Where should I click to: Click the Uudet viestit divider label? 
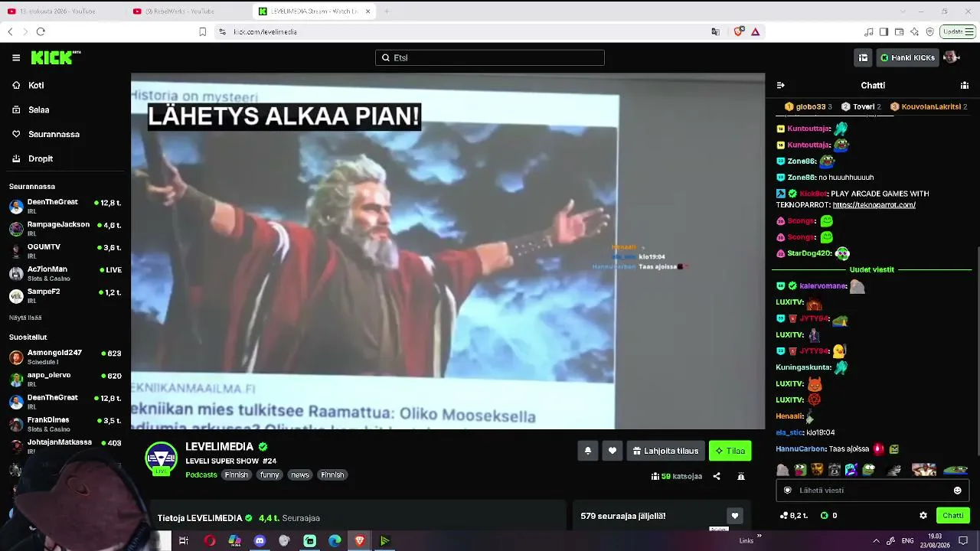[872, 269]
